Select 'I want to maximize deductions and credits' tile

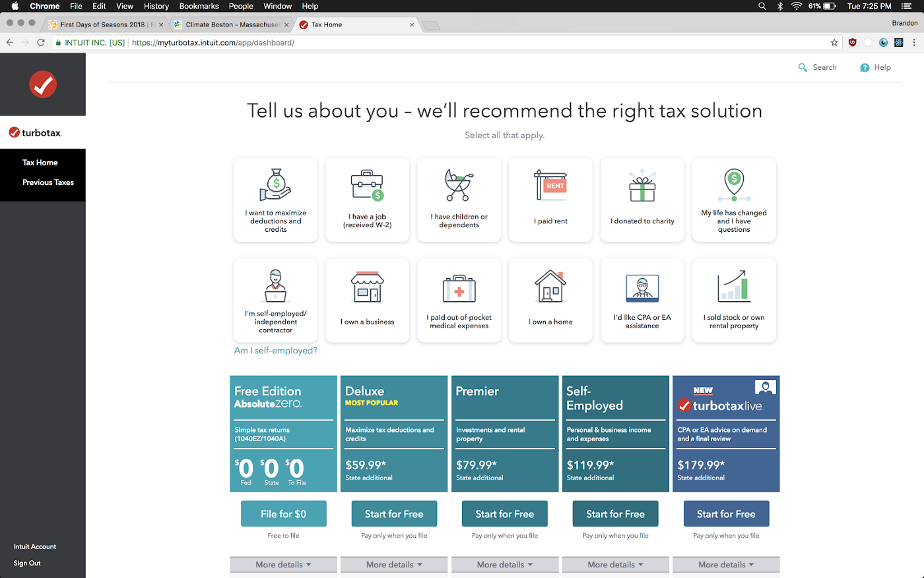(276, 199)
